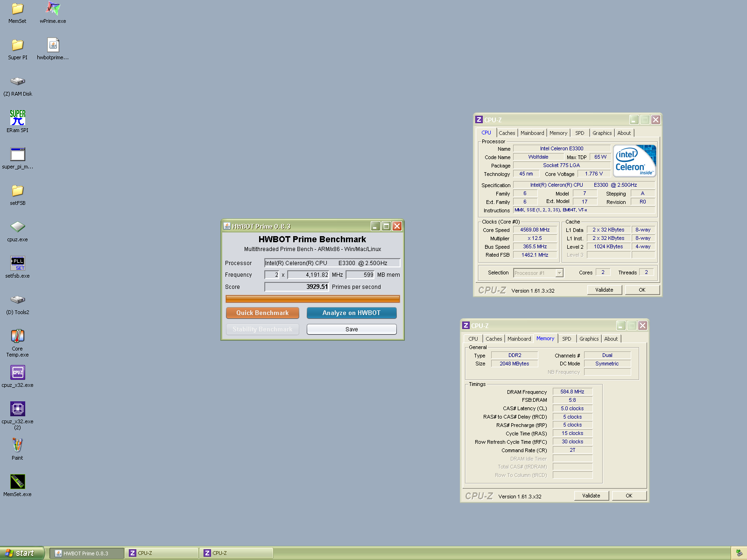The image size is (747, 560).
Task: Launch the cpuz_x32.exe desktop icon
Action: pos(17,372)
